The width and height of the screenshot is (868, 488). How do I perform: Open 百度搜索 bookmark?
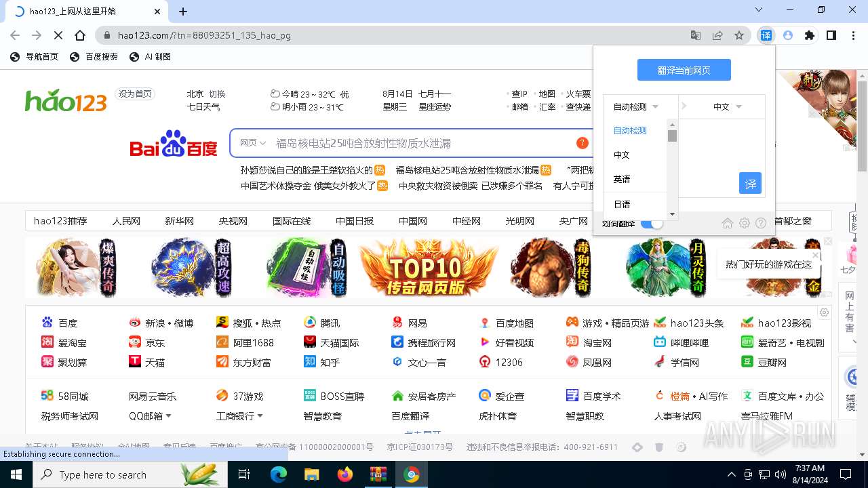click(x=94, y=57)
